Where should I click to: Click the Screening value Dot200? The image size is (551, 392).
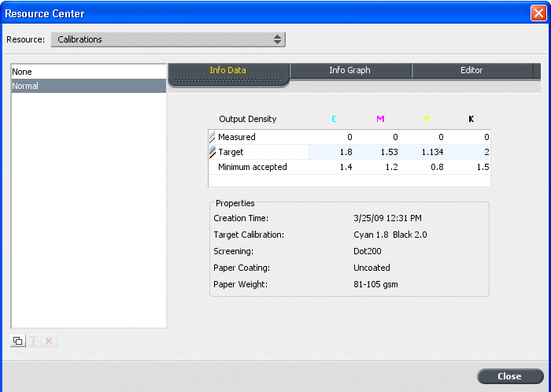coord(368,251)
